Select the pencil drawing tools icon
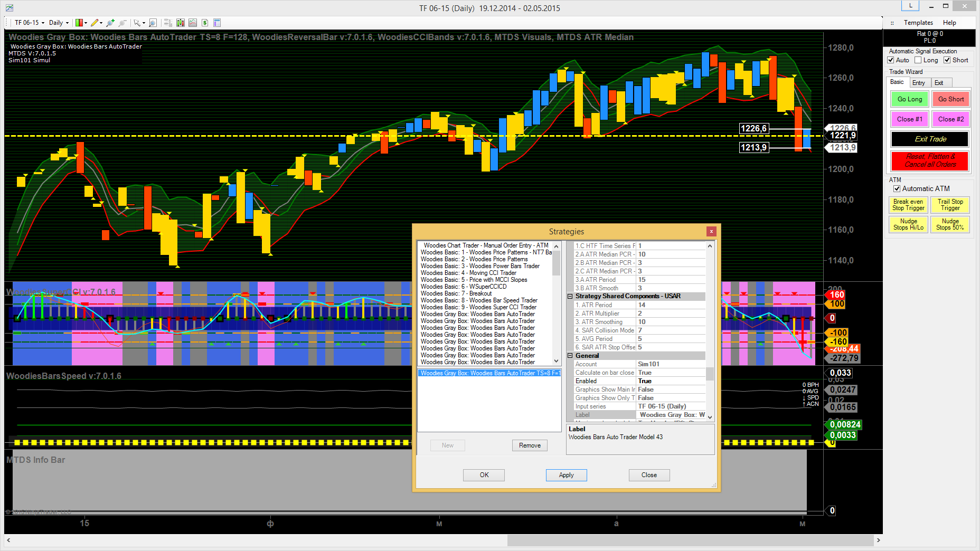This screenshot has height=551, width=980. coord(95,23)
